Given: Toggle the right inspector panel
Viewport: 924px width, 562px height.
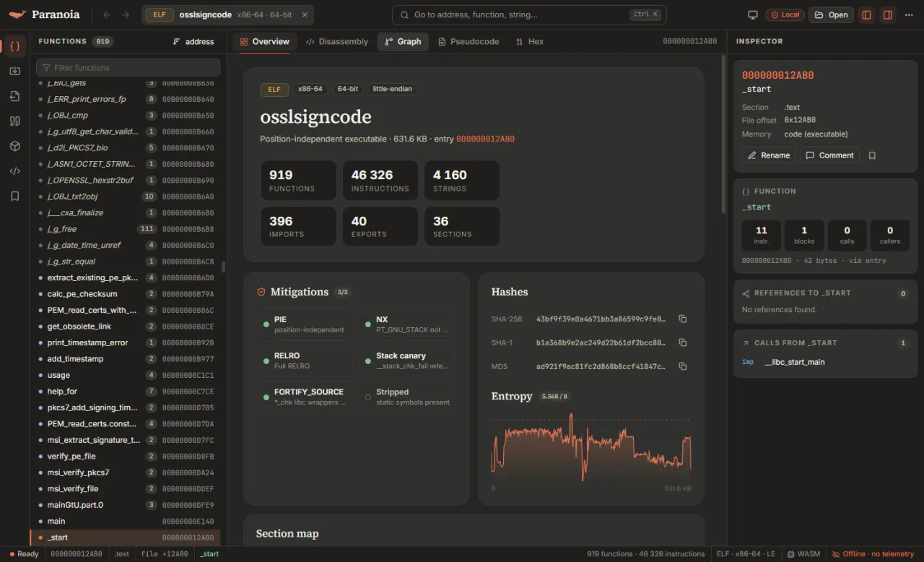Looking at the screenshot, I should coord(888,14).
